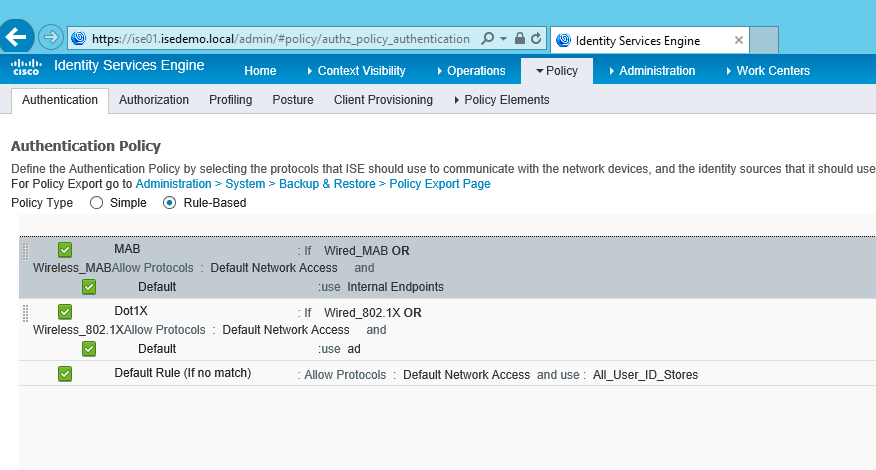Click the Dot1X rule drag handle
This screenshot has height=470, width=876.
(25, 314)
